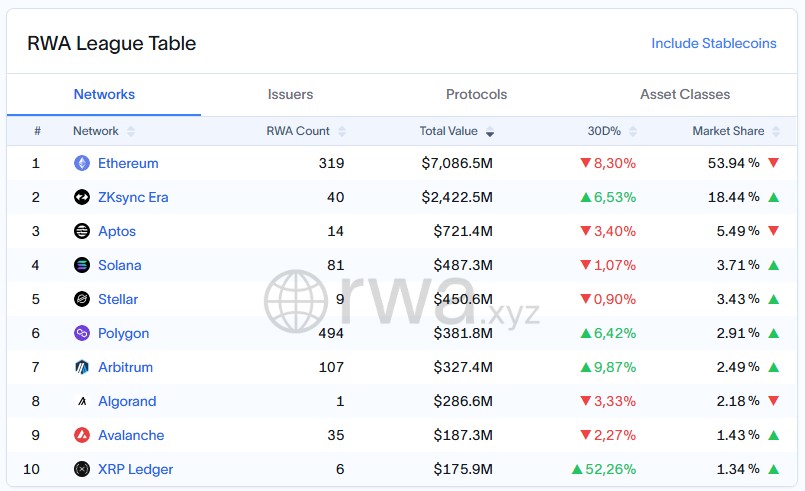Viewport: 805px width, 491px height.
Task: Click the Polygon logo icon
Action: point(82,333)
